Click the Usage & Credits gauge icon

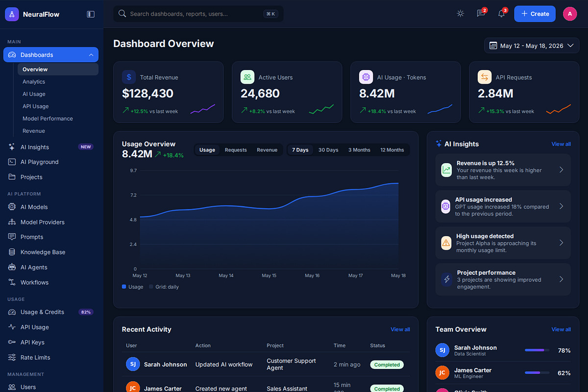[12, 312]
